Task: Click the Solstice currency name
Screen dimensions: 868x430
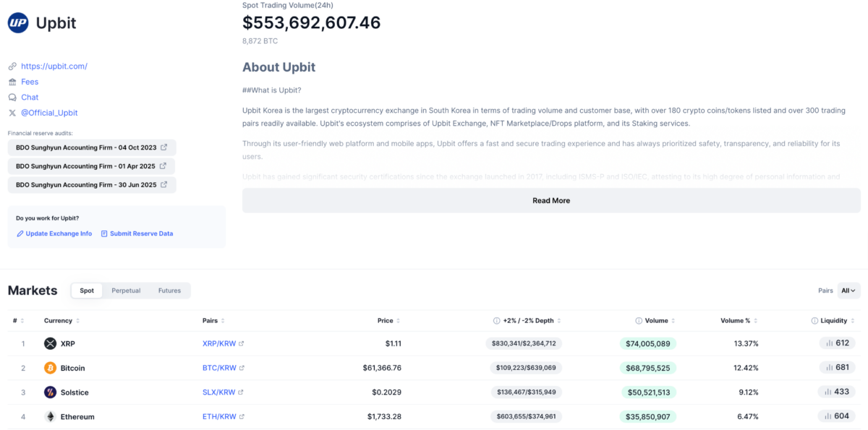Action: point(75,392)
